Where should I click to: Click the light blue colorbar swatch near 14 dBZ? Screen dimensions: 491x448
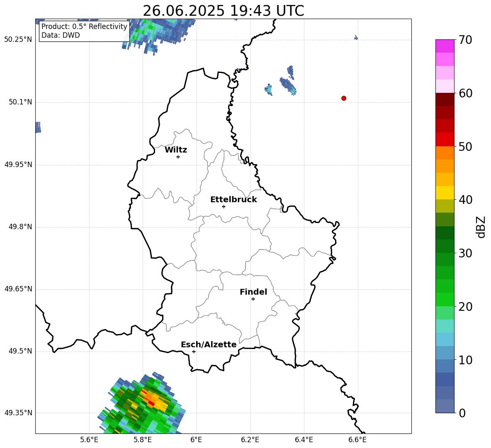click(x=445, y=339)
